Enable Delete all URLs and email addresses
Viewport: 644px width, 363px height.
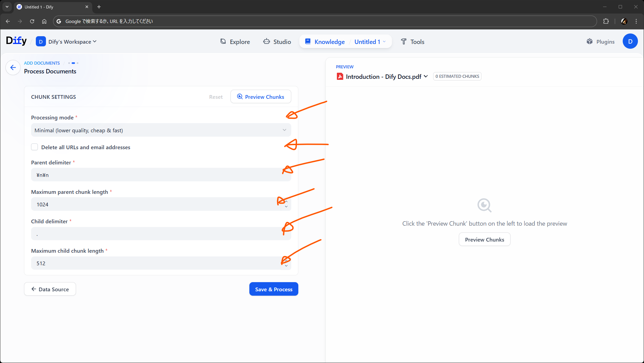[x=34, y=147]
